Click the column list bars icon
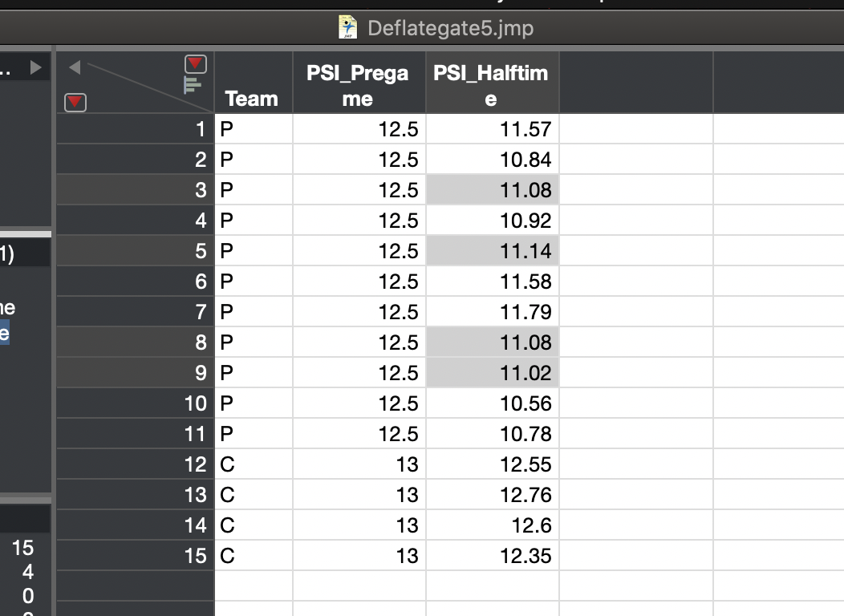 pyautogui.click(x=193, y=83)
